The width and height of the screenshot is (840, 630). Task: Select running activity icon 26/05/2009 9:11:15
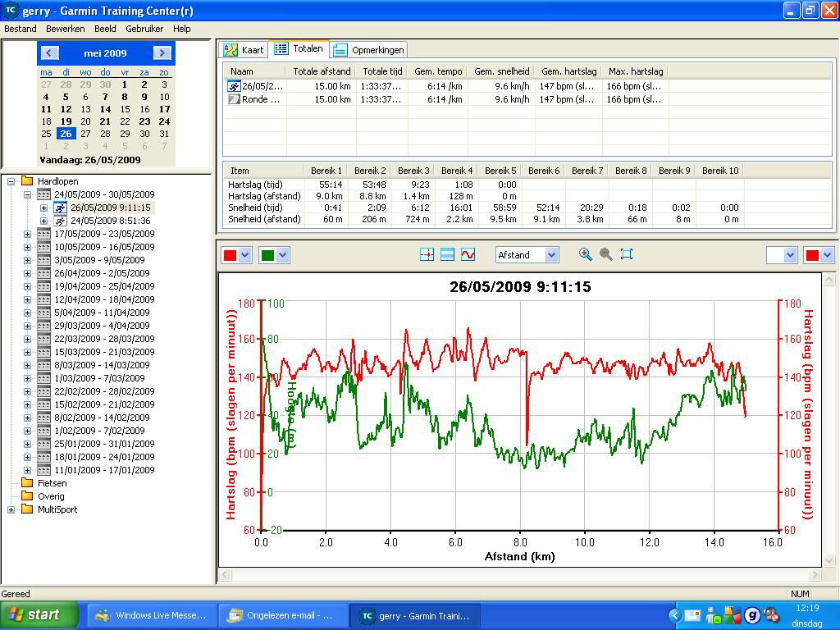tap(61, 208)
